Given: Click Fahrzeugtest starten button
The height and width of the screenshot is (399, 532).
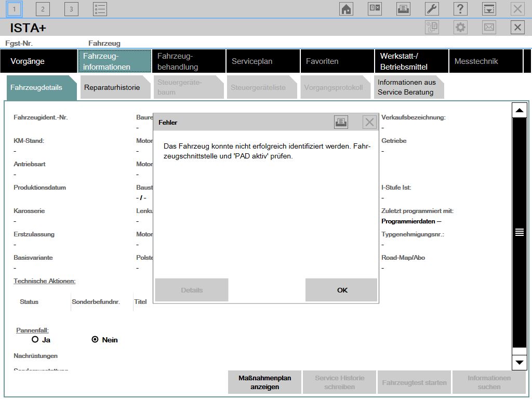Looking at the screenshot, I should [x=414, y=382].
